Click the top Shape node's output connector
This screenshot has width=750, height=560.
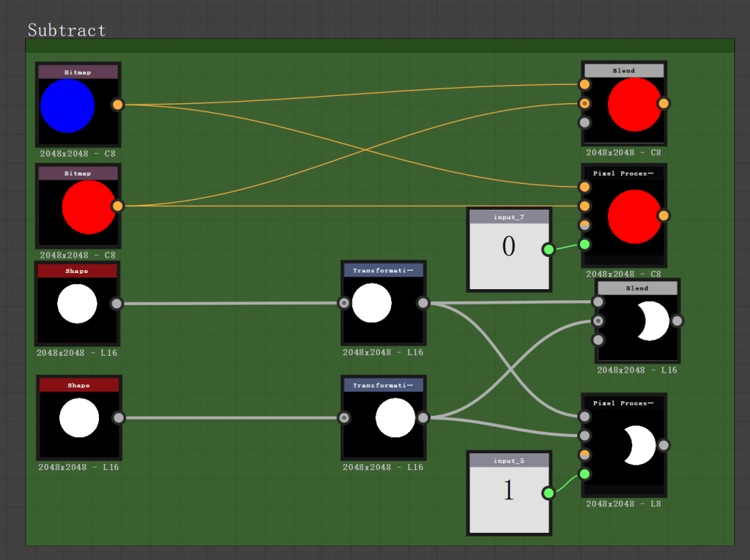[116, 303]
